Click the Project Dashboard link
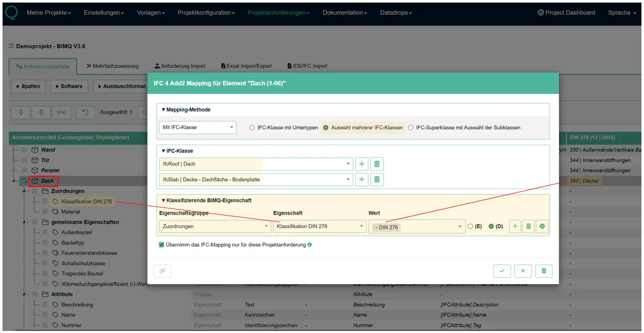The image size is (644, 333). click(x=566, y=13)
